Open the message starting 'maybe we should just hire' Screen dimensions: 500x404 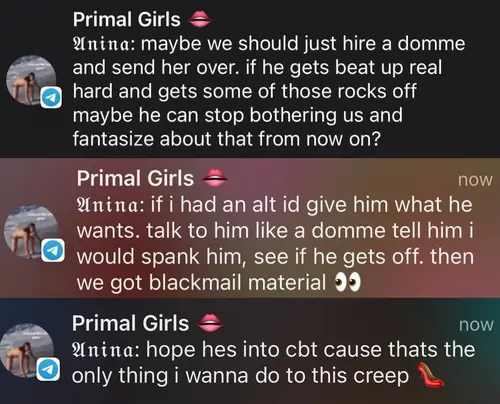click(269, 91)
